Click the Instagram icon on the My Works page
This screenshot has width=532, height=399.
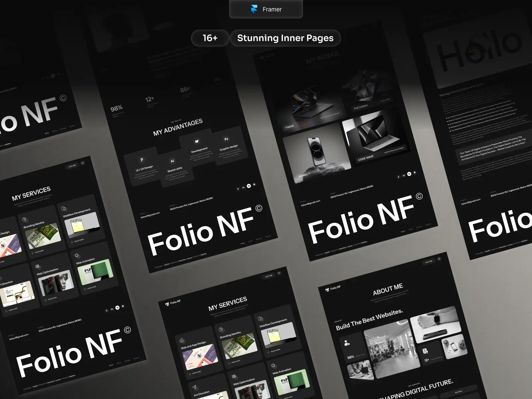coord(415,172)
